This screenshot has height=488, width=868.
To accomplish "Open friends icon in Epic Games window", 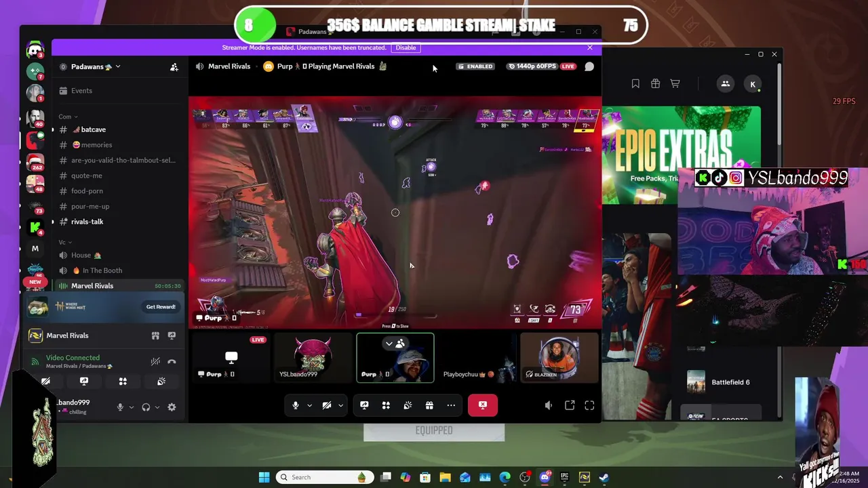I will [x=725, y=83].
